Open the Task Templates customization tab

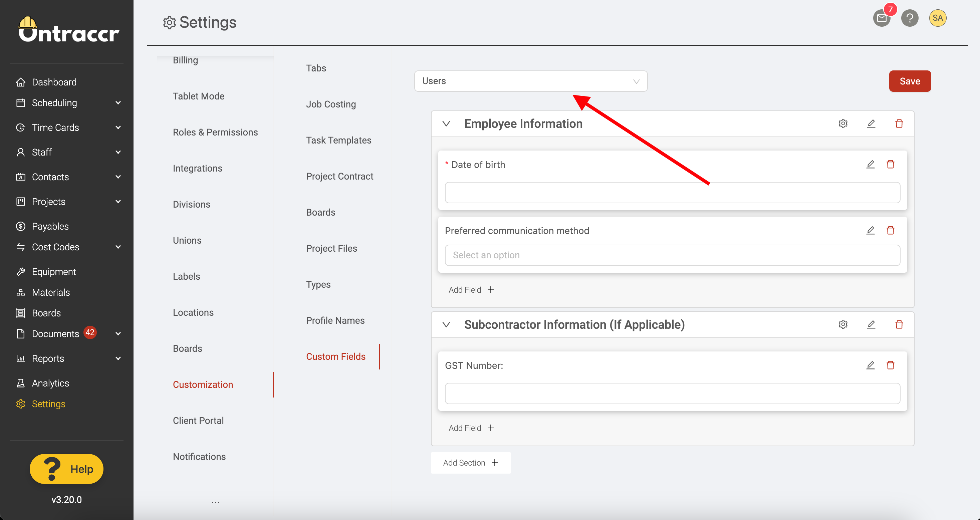[338, 141]
